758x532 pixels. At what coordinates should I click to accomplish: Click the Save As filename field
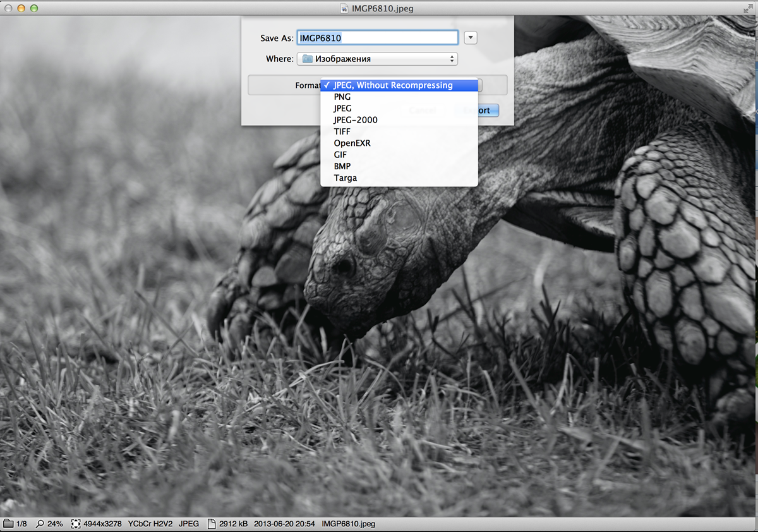point(377,38)
